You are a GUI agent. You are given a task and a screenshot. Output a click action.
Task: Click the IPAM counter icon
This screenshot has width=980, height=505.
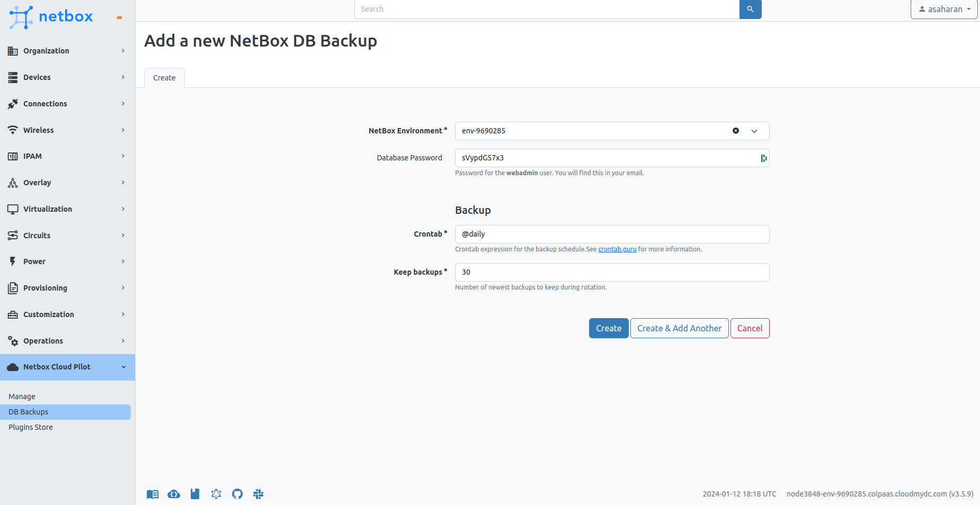pos(13,156)
